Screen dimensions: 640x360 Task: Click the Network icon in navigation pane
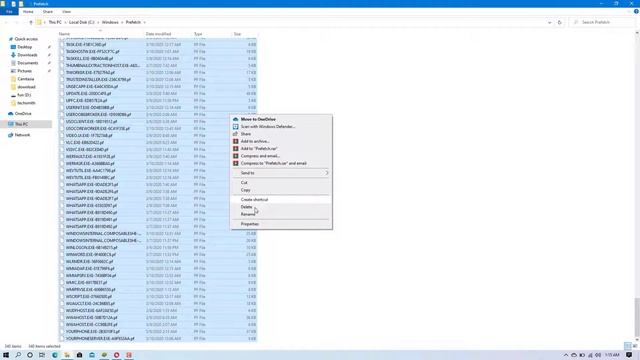(x=11, y=135)
